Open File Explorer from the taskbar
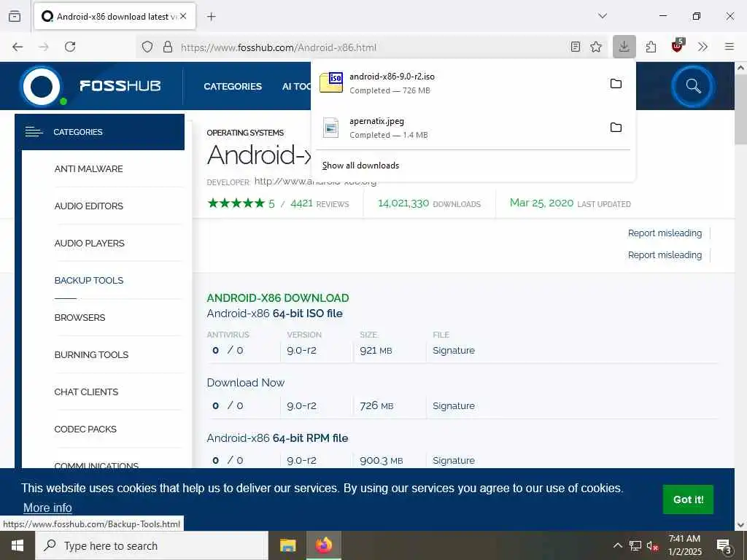 pos(287,545)
